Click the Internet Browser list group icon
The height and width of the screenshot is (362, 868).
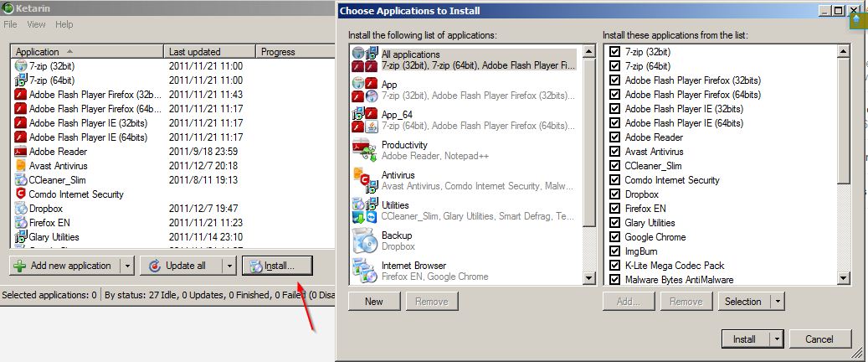(365, 271)
